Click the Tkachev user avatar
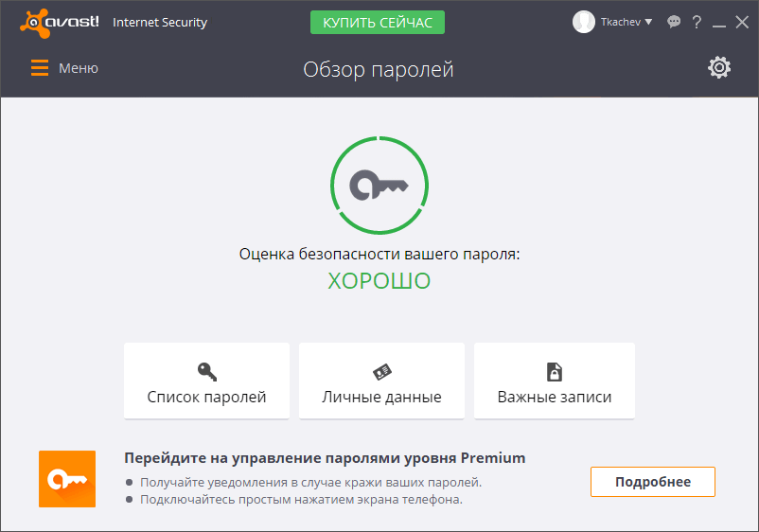759x532 pixels. (x=584, y=22)
